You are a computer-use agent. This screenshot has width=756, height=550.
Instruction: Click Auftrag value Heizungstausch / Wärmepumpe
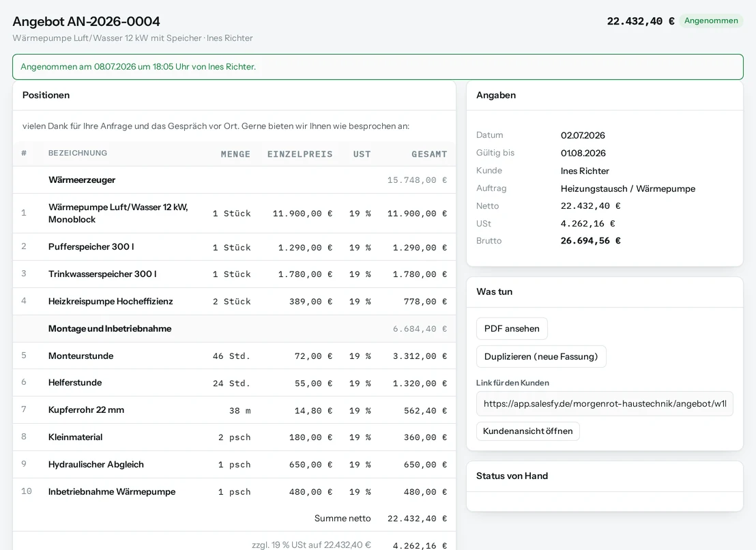pos(628,189)
